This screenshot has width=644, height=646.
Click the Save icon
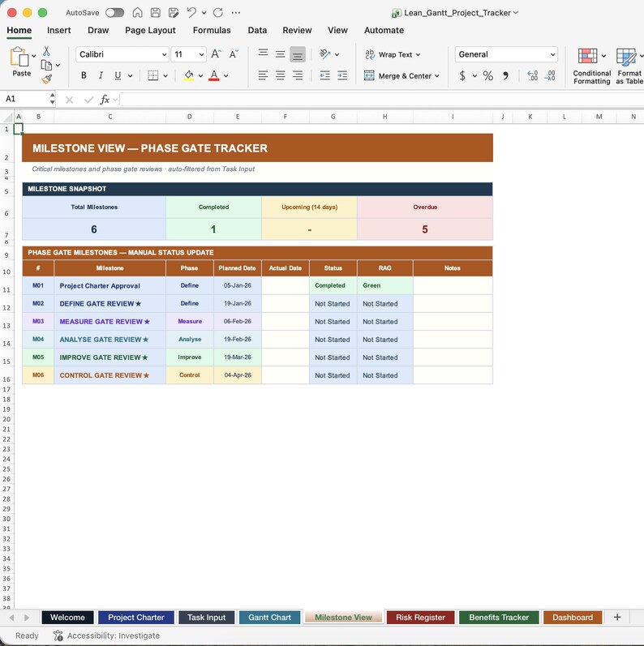[x=156, y=13]
